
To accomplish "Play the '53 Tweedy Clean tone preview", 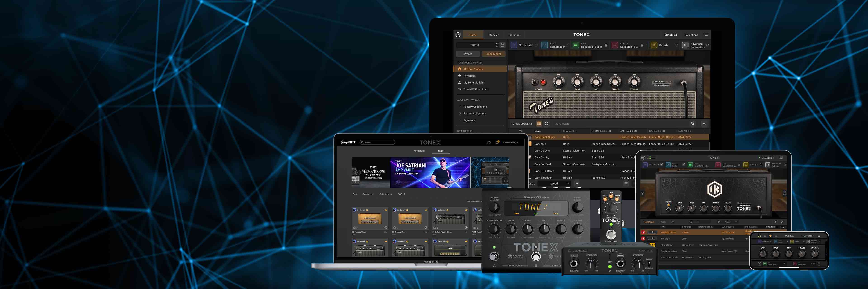I will [386, 228].
